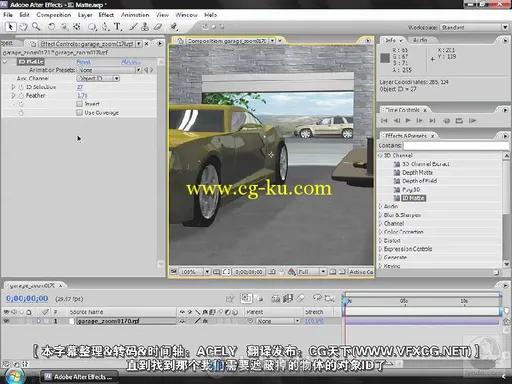Enable the Use Coverage checkbox
Screen dimensions: 512x384
click(x=79, y=113)
